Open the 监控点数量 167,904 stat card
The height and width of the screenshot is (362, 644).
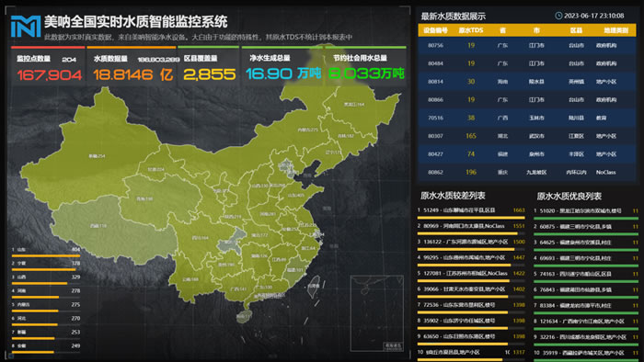(49, 67)
